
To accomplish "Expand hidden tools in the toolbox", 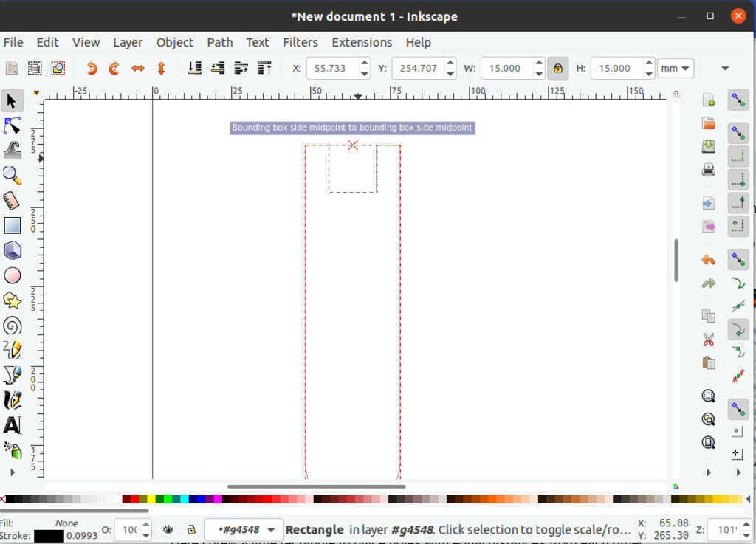I will 12,472.
